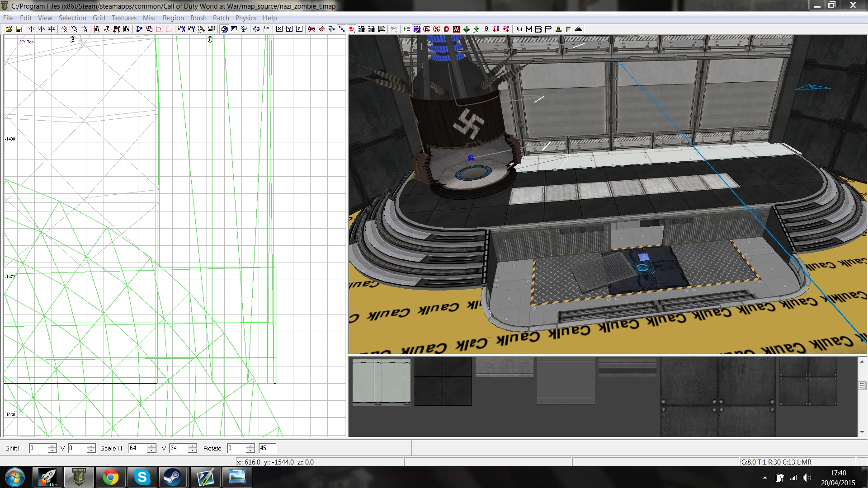Increase the Shift H spinner value

(52, 446)
